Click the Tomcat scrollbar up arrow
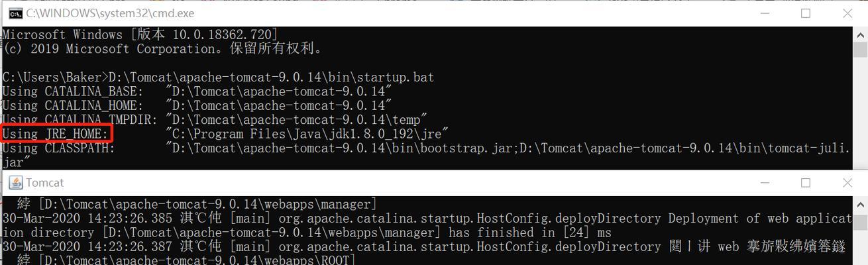868x265 pixels. [x=861, y=202]
